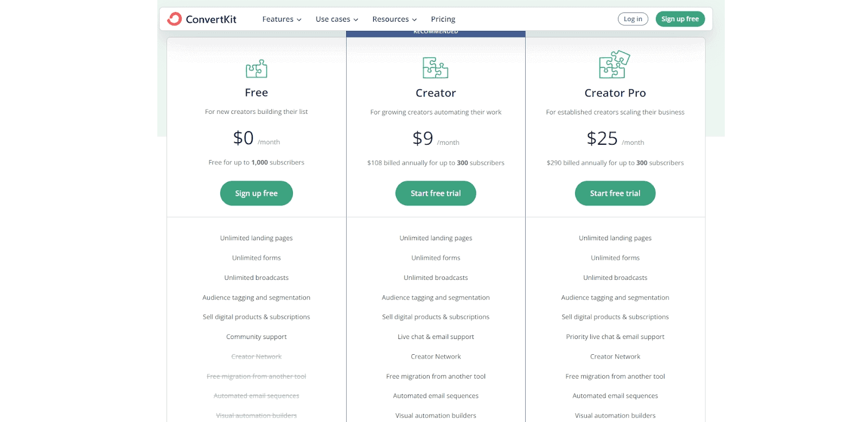
Task: Select the Creator Pro plan title
Action: tap(615, 93)
